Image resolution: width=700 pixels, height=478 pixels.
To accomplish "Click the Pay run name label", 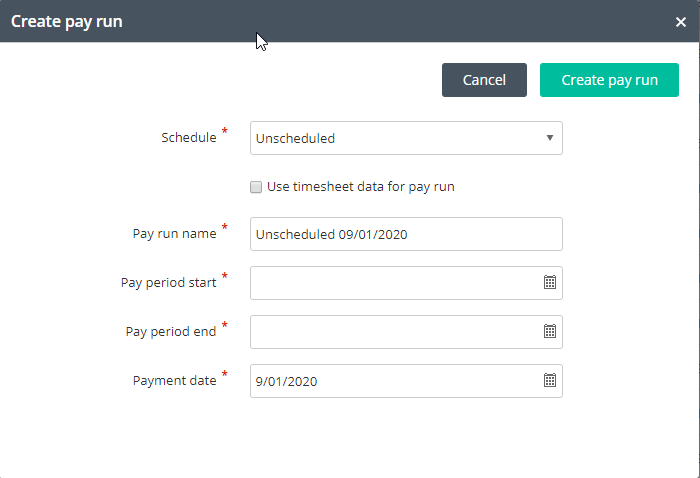I will 175,233.
